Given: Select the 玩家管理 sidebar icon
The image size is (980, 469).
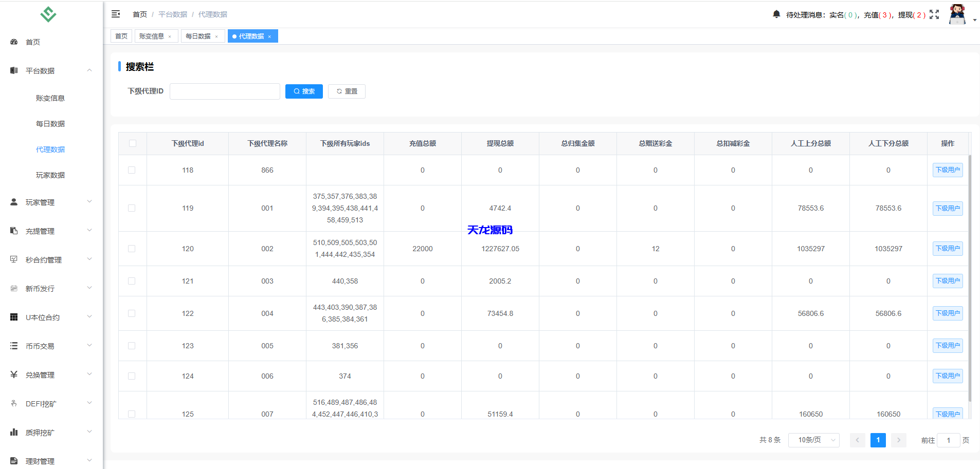Looking at the screenshot, I should 14,202.
